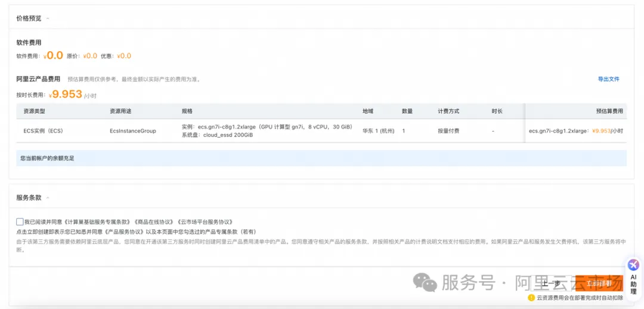
Task: Click the yellow warning icon beside 云资源费用
Action: tap(531, 298)
